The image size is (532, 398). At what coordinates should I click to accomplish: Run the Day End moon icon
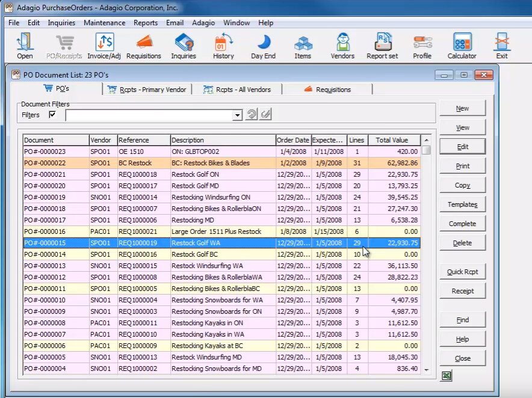pos(263,46)
